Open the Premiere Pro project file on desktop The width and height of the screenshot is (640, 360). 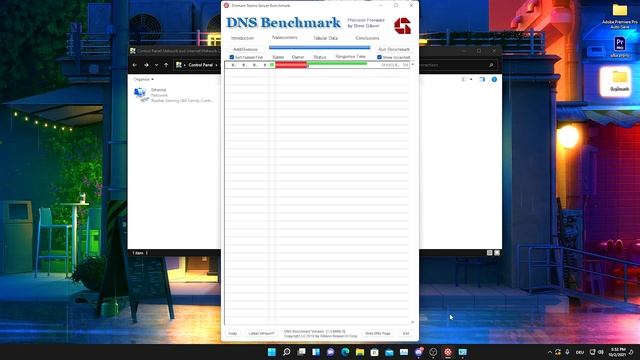tap(620, 47)
